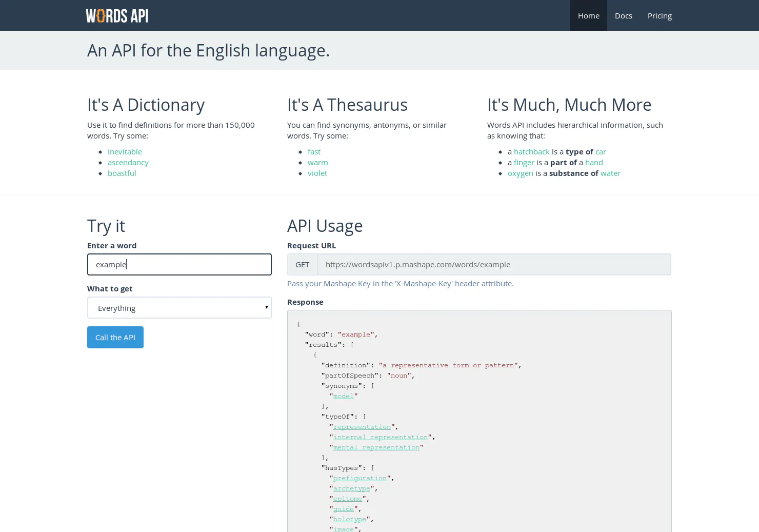The height and width of the screenshot is (532, 759).
Task: Click the 'finger' link
Action: 524,163
